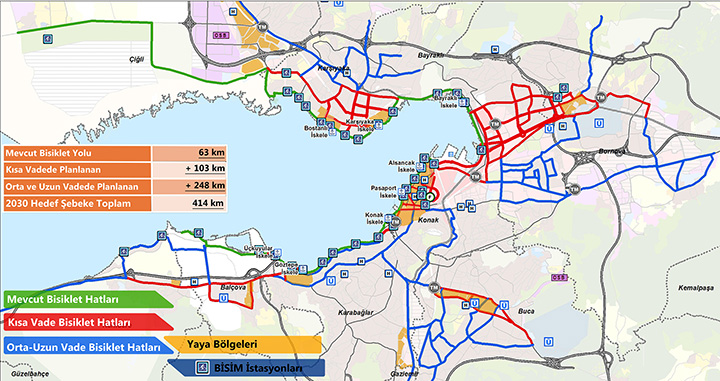Click the Konak district label

(428, 220)
